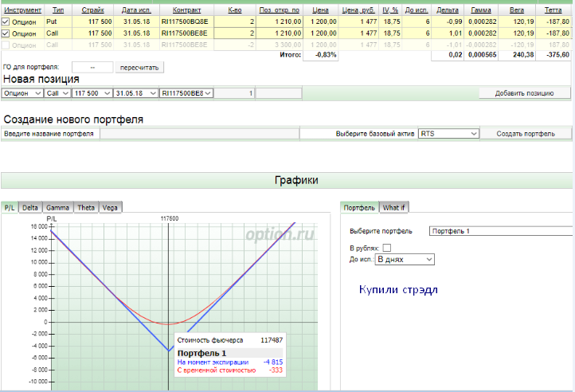This screenshot has height=392, width=575.
Task: Sort by 'Тип' column header
Action: 58,10
